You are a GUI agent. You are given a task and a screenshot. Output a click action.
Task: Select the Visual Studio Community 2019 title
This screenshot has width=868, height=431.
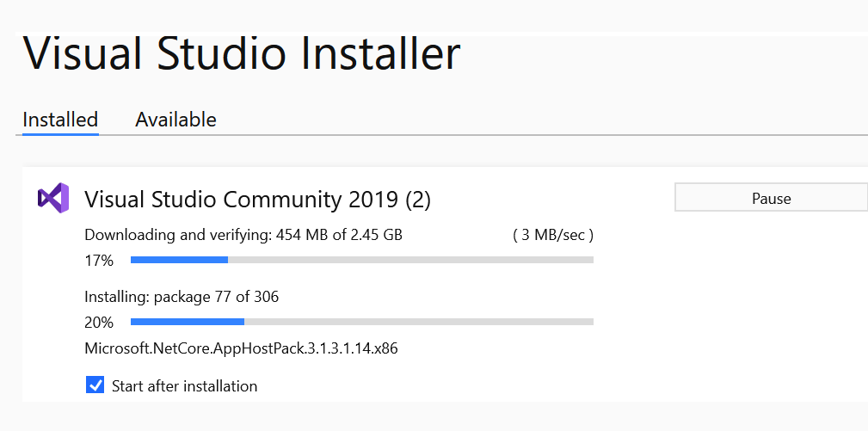pyautogui.click(x=257, y=200)
